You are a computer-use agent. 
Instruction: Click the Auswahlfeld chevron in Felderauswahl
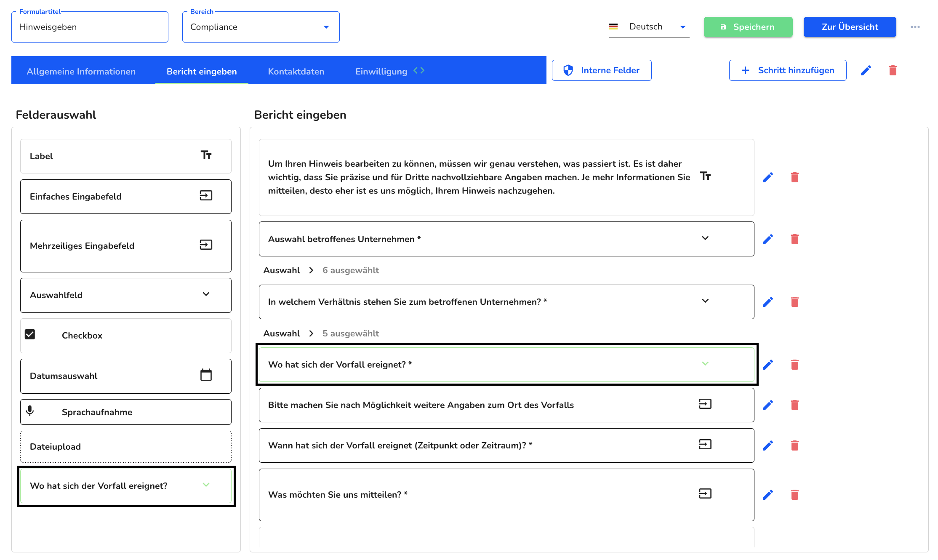pyautogui.click(x=206, y=294)
